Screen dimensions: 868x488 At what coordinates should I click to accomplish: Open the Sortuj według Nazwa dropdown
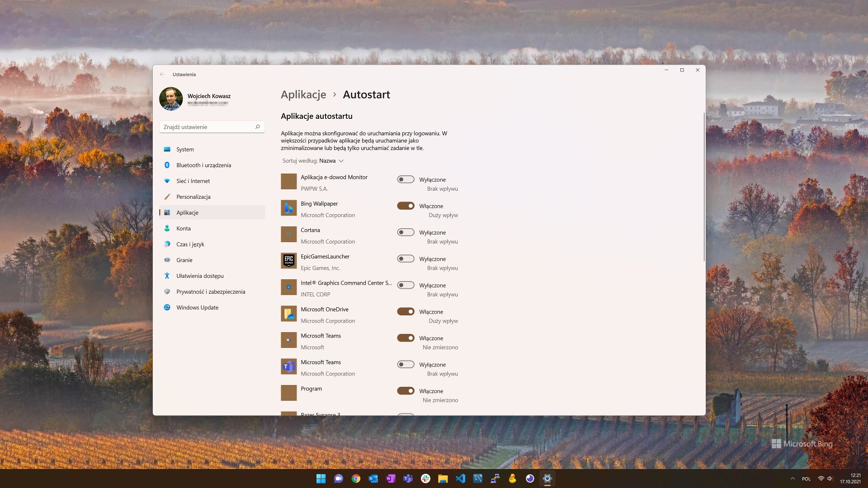pos(331,161)
